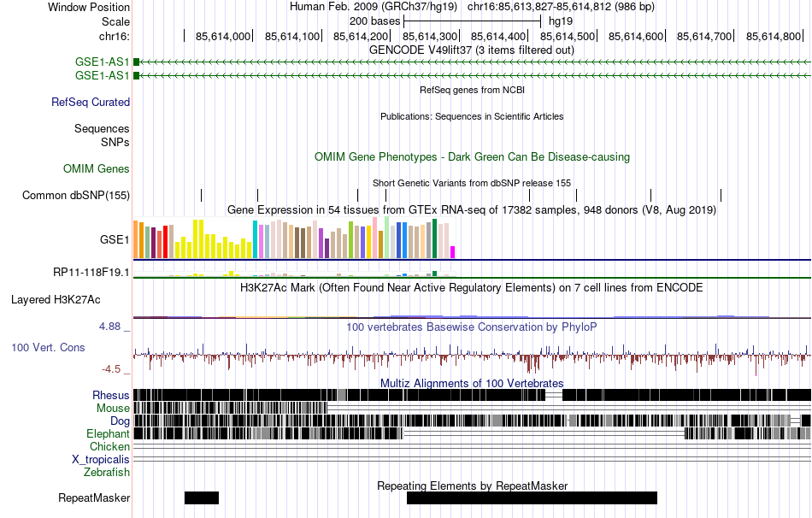The height and width of the screenshot is (518, 812).
Task: Click the cyan GSE1 expression bar
Action: [255, 239]
